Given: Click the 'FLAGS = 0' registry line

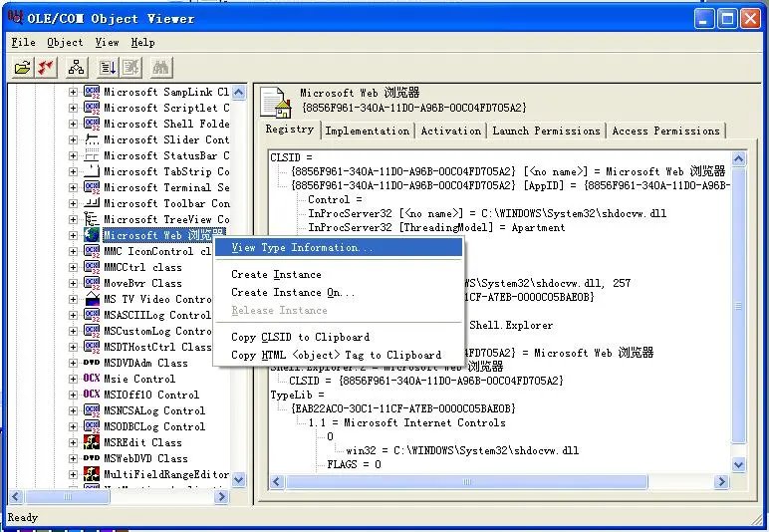Looking at the screenshot, I should 354,464.
